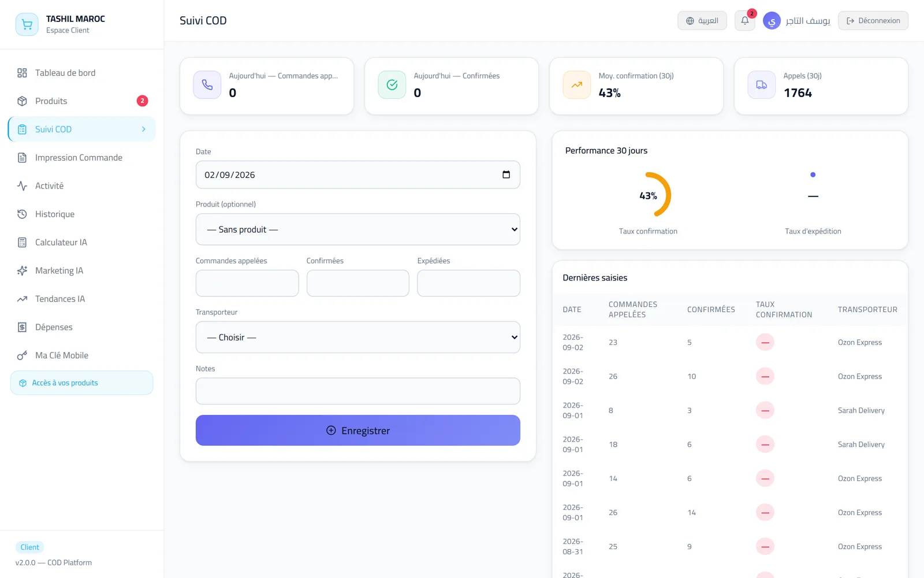Click the green checkmark Confirmées icon
Viewport: 924px width, 578px height.
point(392,85)
